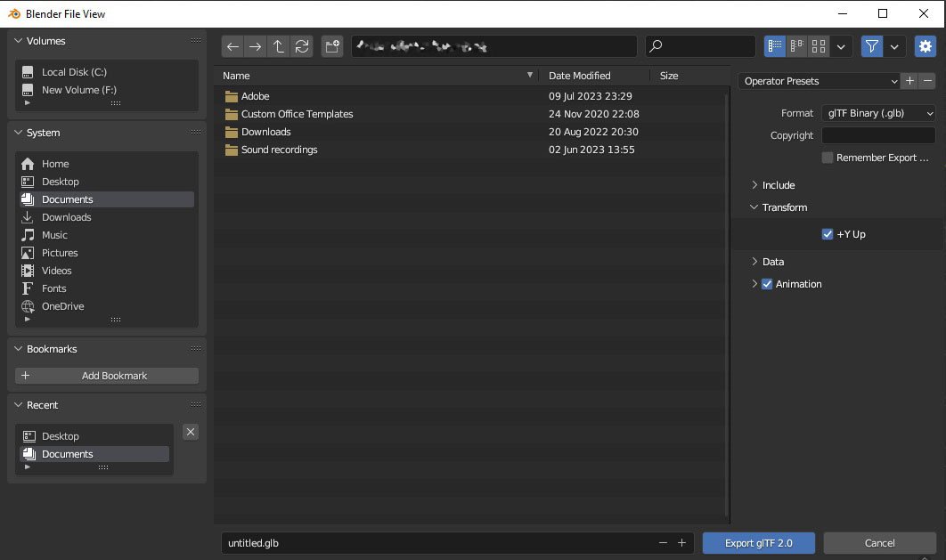Click the untitled.glb filename field

tap(436, 542)
